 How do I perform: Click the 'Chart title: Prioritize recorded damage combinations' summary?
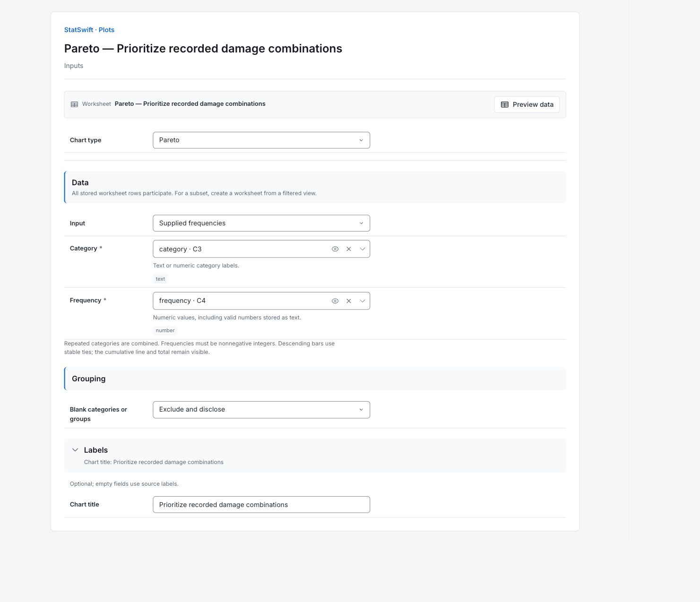pyautogui.click(x=154, y=462)
